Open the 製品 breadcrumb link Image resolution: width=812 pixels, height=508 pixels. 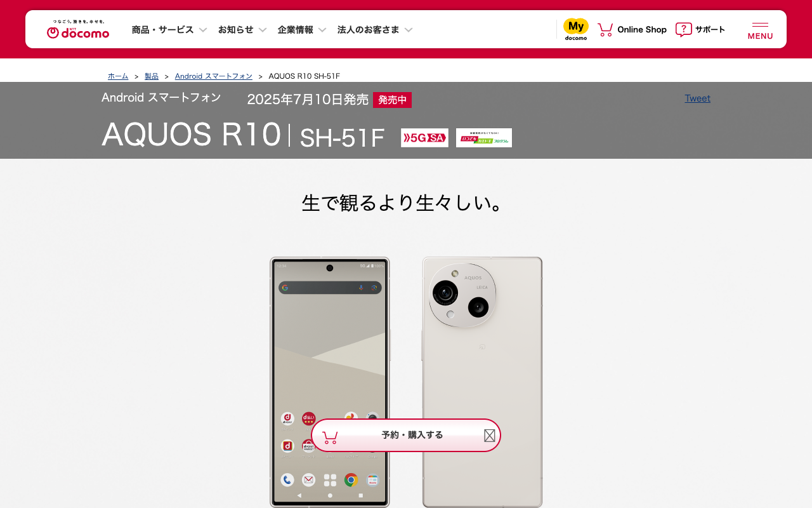point(152,76)
